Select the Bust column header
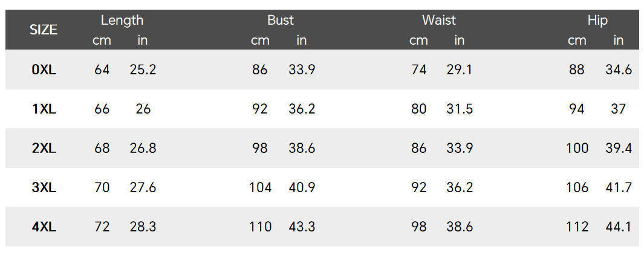The width and height of the screenshot is (644, 255). 281,20
